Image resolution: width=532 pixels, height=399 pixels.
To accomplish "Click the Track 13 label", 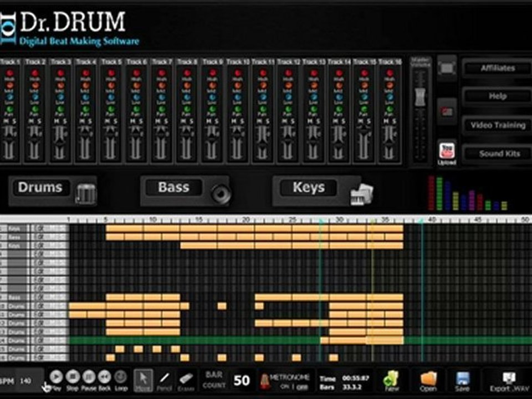I will pos(314,62).
